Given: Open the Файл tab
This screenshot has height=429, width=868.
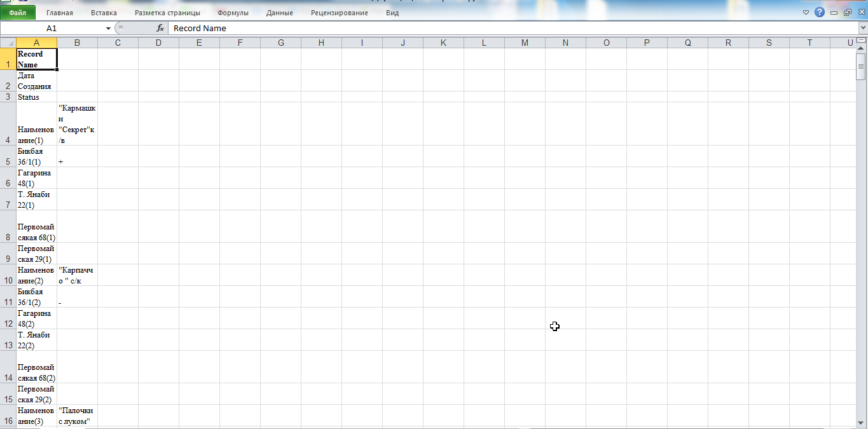Looking at the screenshot, I should [18, 13].
